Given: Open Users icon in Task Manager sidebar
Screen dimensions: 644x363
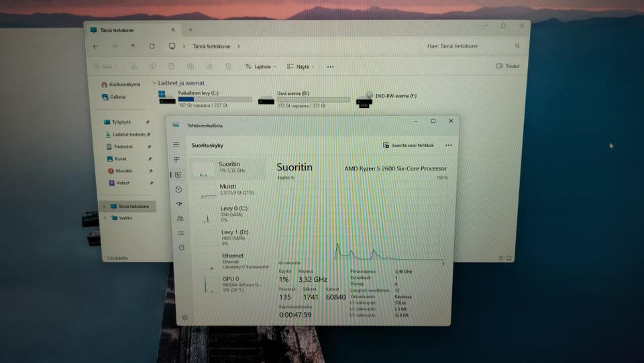Looking at the screenshot, I should click(180, 219).
